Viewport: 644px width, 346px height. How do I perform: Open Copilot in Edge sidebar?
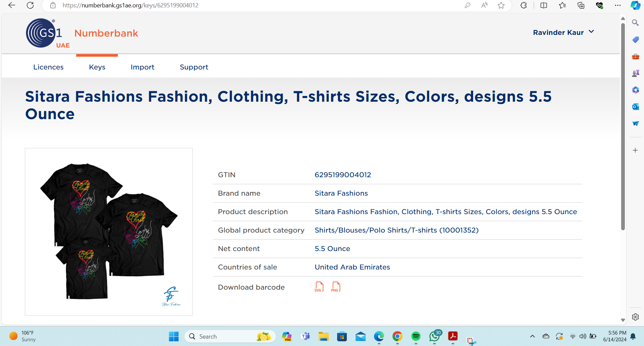pyautogui.click(x=635, y=5)
